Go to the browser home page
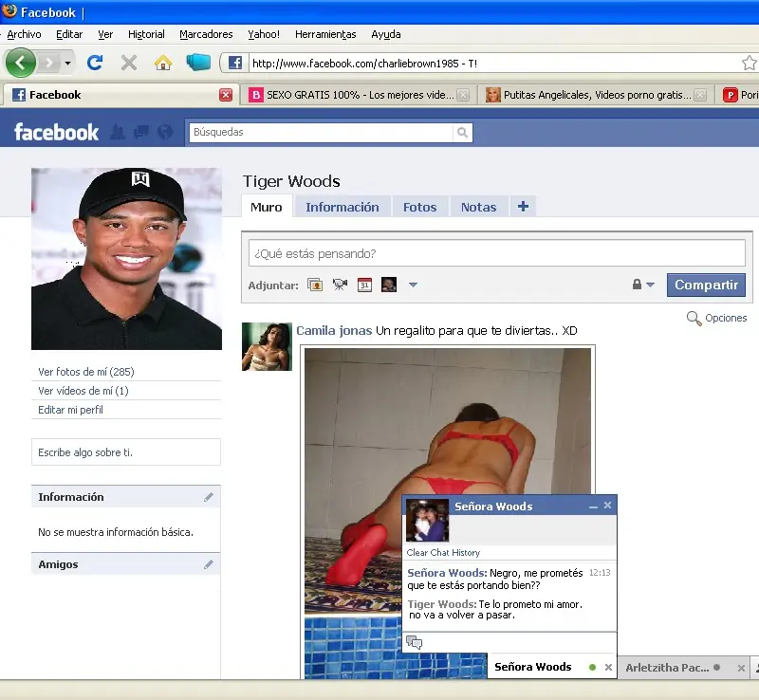The height and width of the screenshot is (700, 759). point(163,63)
